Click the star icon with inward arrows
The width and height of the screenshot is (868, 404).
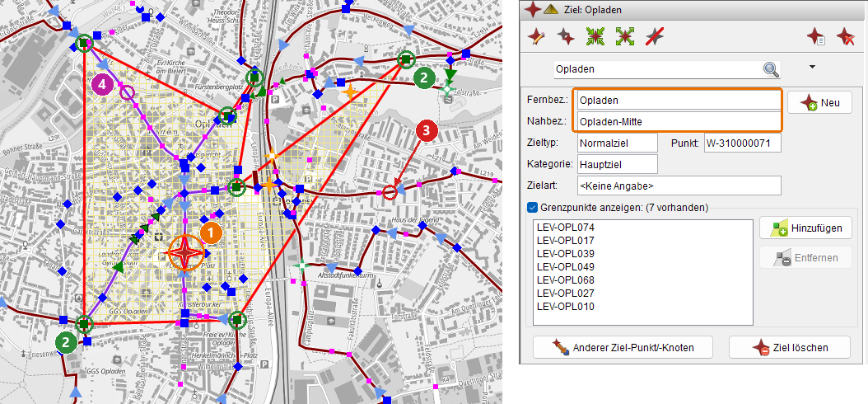[595, 37]
